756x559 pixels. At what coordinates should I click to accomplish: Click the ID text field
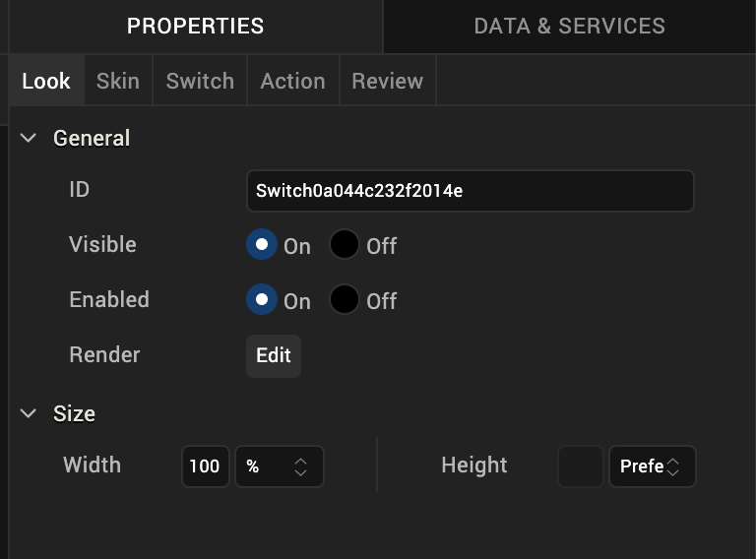pos(470,191)
